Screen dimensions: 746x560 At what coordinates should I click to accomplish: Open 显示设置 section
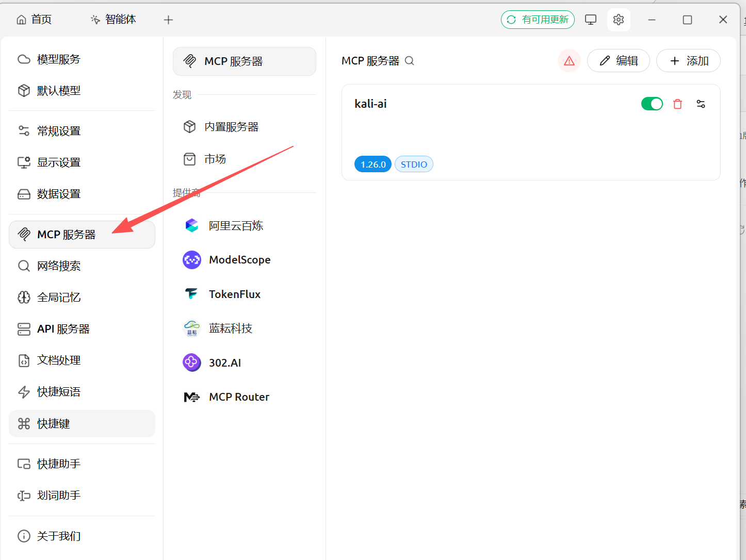(82, 162)
